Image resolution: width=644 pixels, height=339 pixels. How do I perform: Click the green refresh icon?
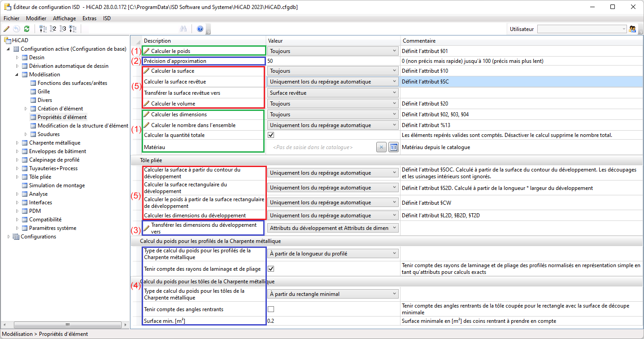(26, 29)
